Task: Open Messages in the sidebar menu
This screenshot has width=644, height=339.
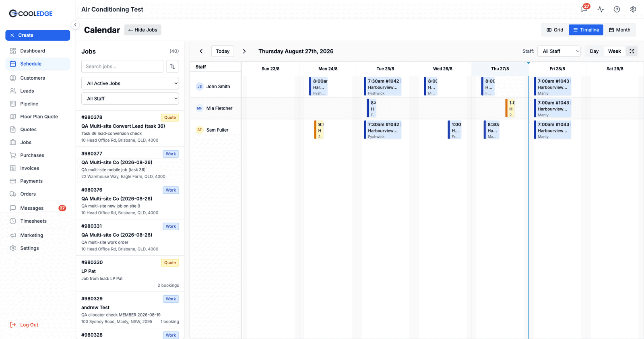Action: pyautogui.click(x=37, y=208)
